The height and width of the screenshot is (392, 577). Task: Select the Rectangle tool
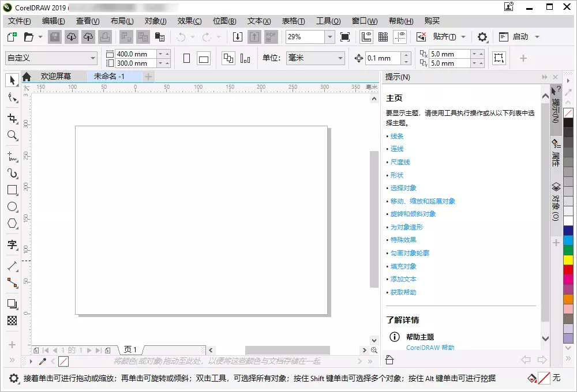[x=12, y=190]
